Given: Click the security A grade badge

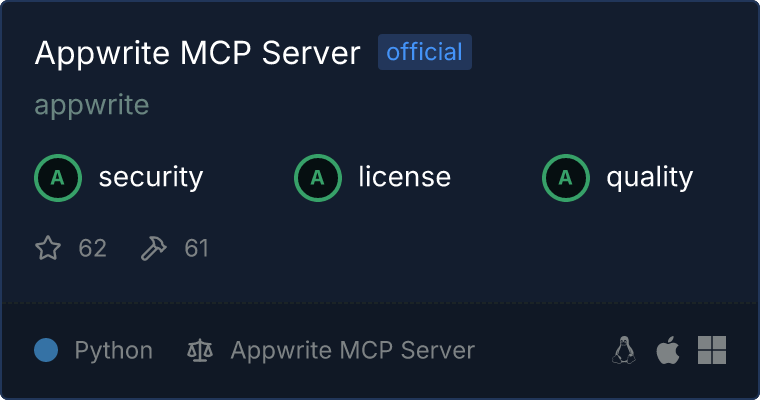Looking at the screenshot, I should click(x=58, y=178).
